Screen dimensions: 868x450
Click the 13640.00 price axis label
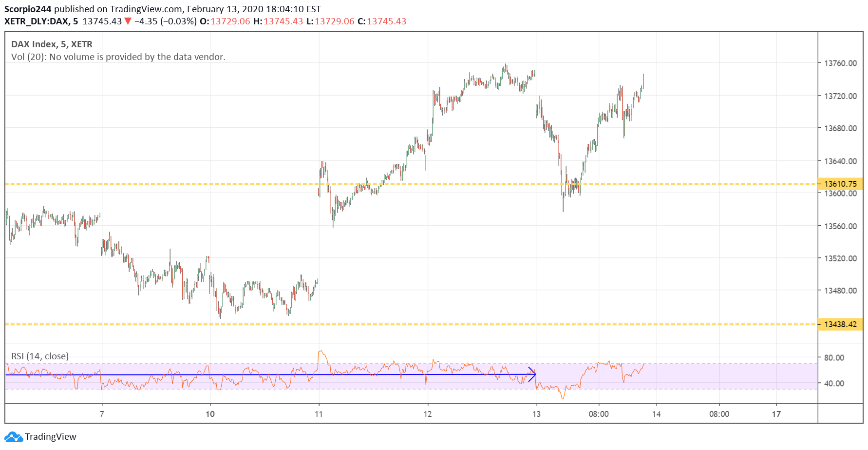pyautogui.click(x=840, y=161)
